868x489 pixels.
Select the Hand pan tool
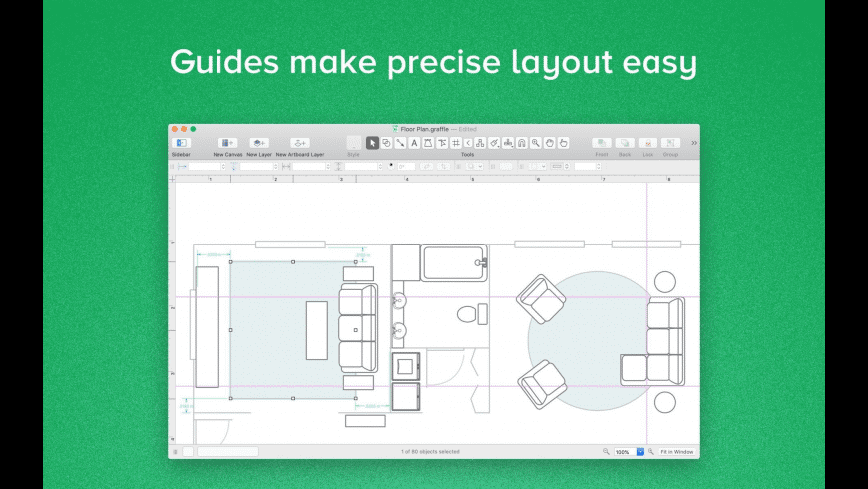[549, 143]
